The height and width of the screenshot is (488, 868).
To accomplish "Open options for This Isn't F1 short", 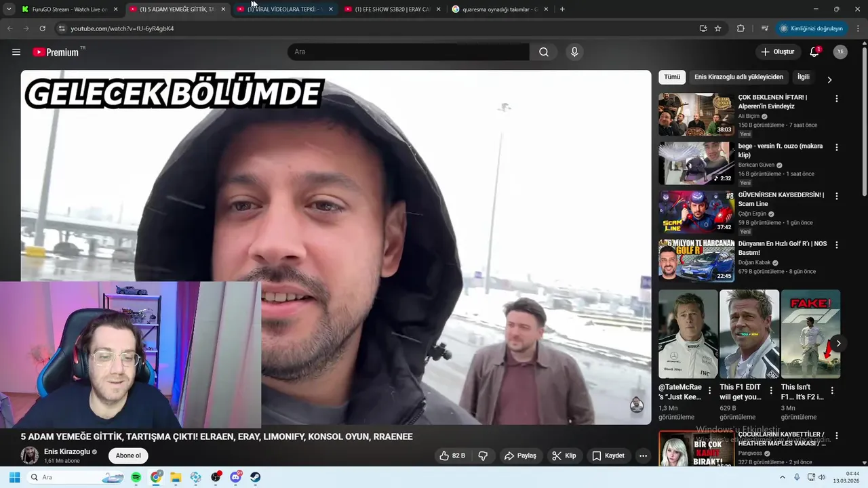I will point(832,390).
